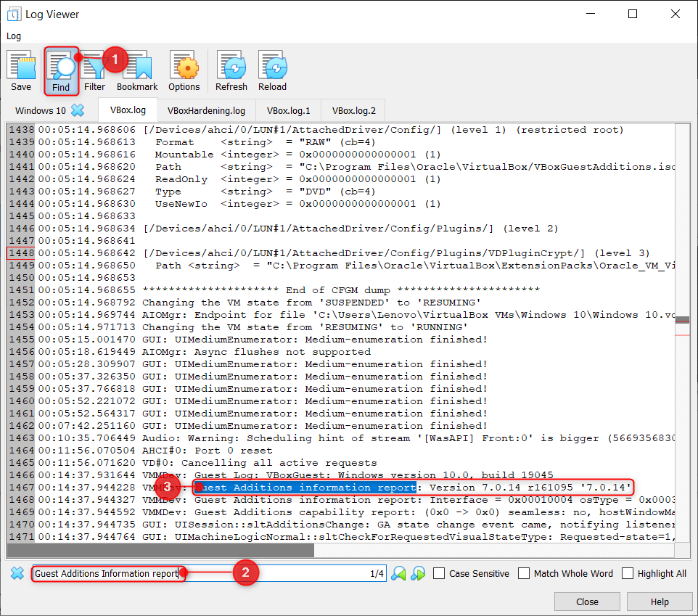Open the Options gear icon

coord(184,71)
